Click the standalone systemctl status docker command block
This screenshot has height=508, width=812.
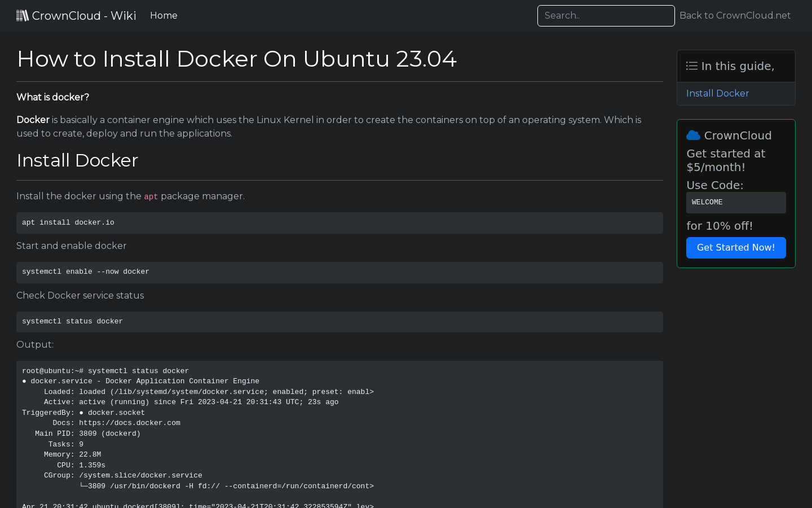pyautogui.click(x=339, y=322)
